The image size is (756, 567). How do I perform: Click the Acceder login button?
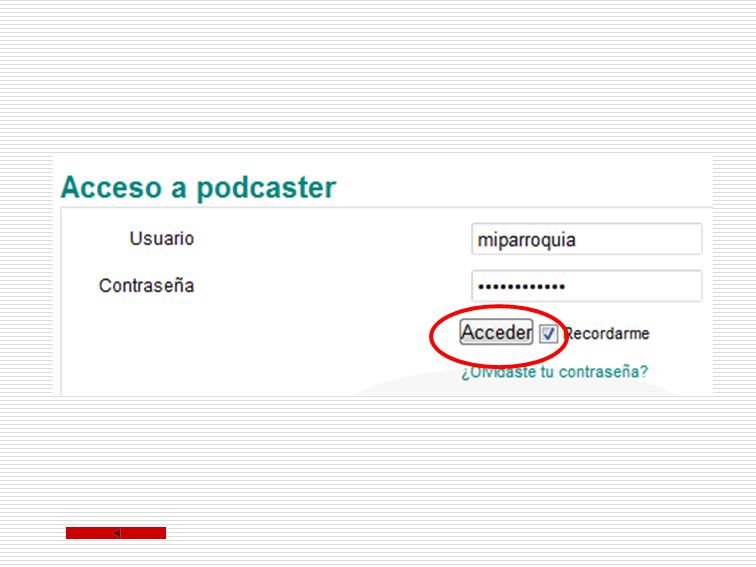(x=496, y=332)
